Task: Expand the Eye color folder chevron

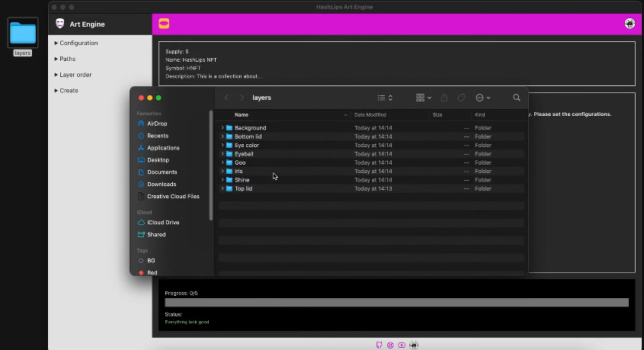Action: click(x=223, y=145)
